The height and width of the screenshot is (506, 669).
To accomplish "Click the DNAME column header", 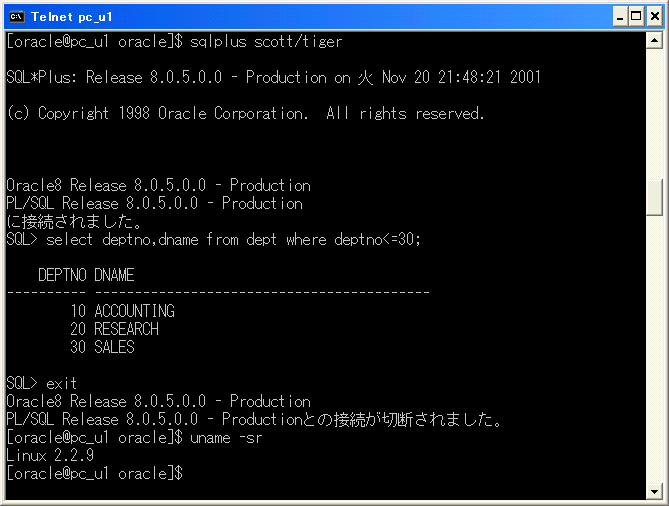I will (114, 275).
